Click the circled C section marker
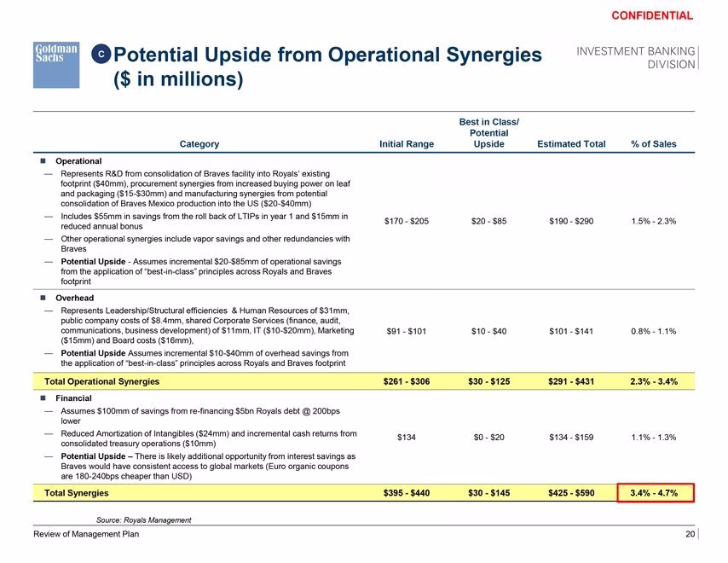The height and width of the screenshot is (563, 728). [101, 55]
